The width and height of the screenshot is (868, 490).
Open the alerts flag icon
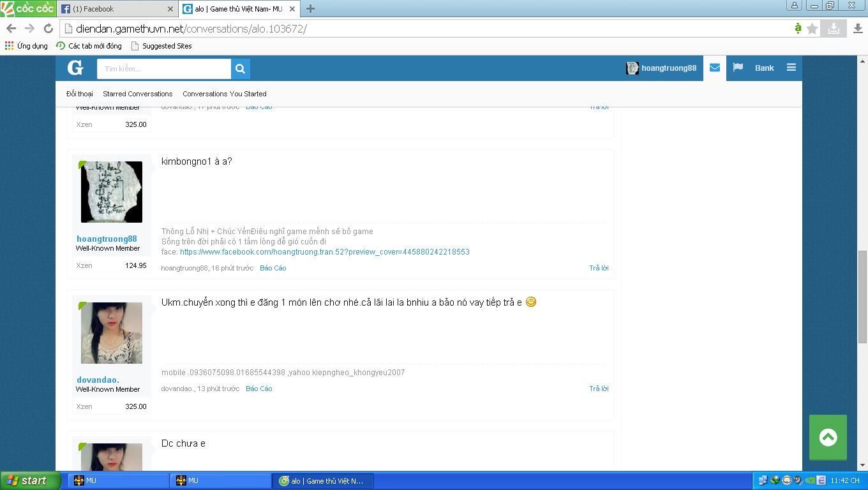coord(738,68)
